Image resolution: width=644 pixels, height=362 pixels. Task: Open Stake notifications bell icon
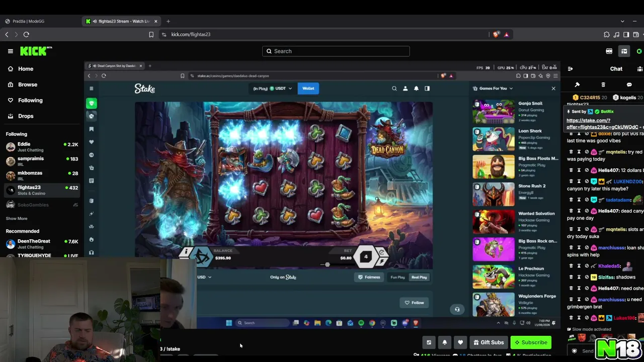click(416, 88)
